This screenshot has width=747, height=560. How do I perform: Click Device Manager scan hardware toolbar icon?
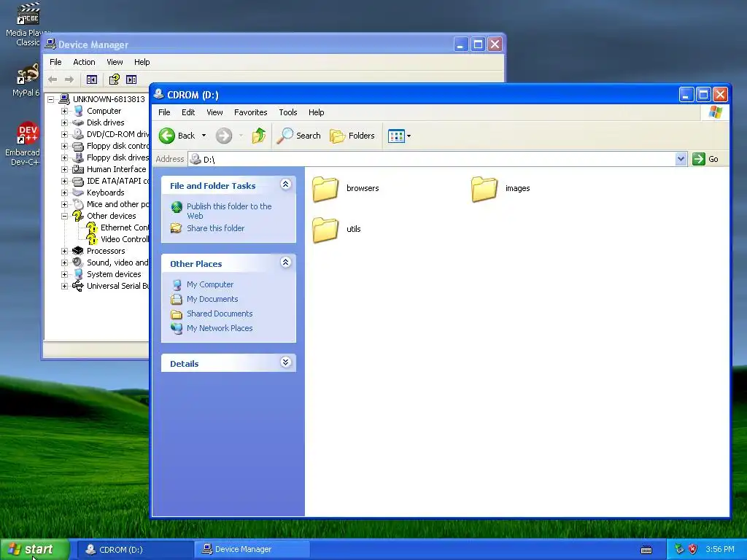click(x=131, y=79)
